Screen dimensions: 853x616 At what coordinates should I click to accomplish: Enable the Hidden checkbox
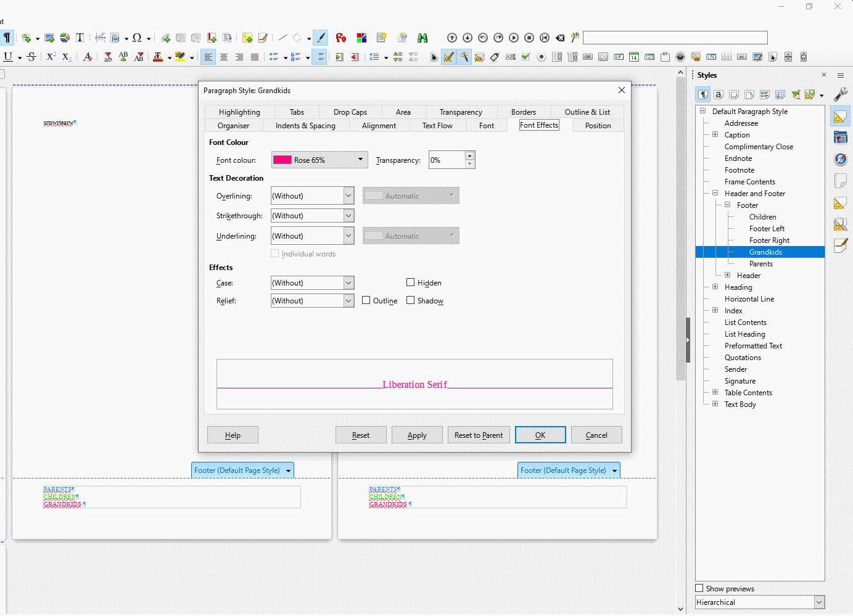coord(410,282)
